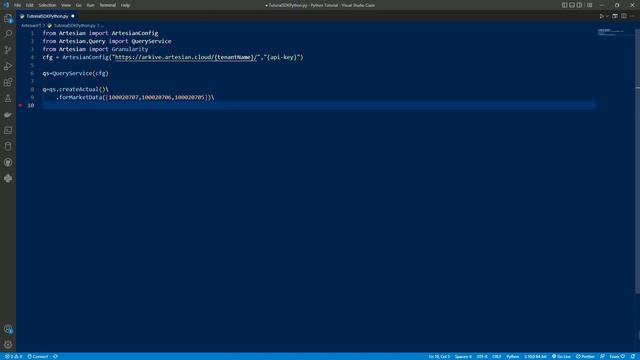Viewport: 640px width, 360px height.
Task: Click Connect in the status bar
Action: (x=38, y=356)
